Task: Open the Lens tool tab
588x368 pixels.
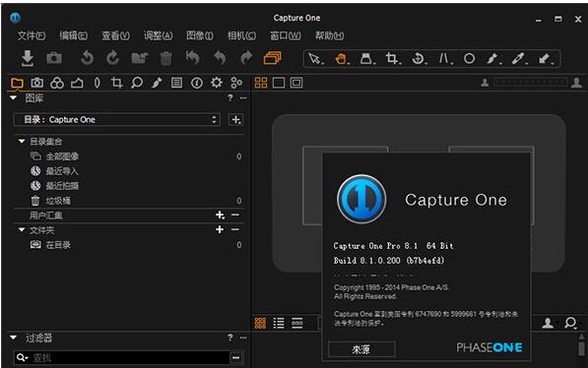Action: click(x=98, y=83)
